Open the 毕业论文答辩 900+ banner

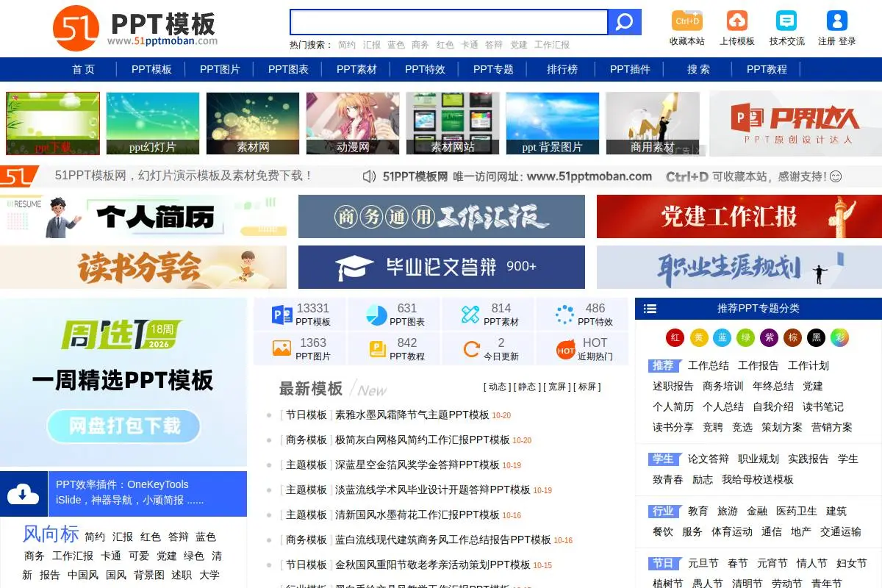click(x=442, y=267)
